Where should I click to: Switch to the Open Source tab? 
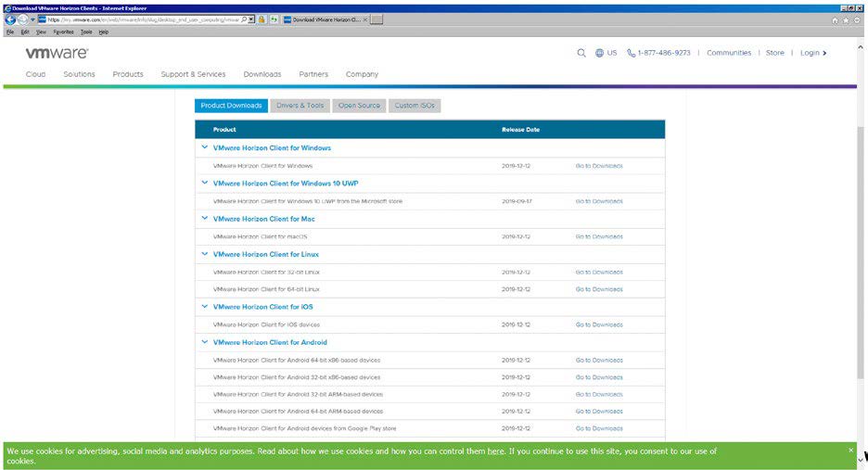click(359, 106)
